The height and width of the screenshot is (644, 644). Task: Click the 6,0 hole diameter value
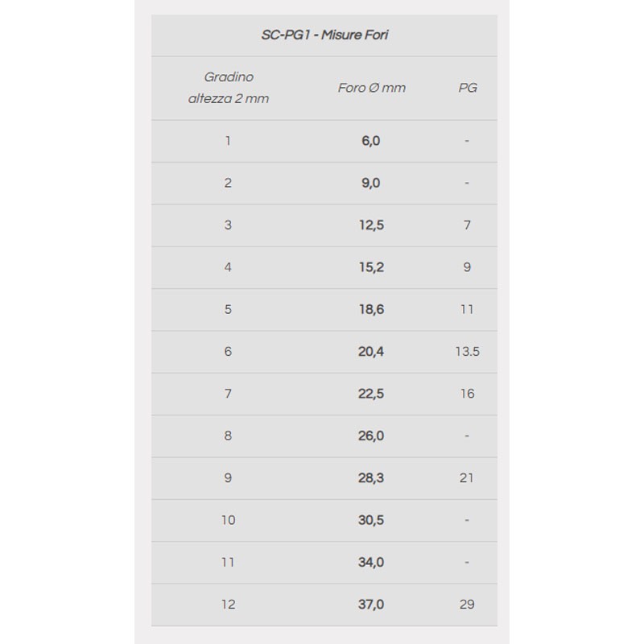coord(370,141)
